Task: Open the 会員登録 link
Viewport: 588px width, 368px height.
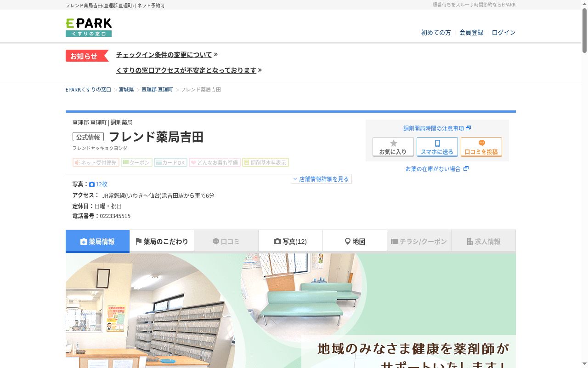Action: (x=471, y=33)
